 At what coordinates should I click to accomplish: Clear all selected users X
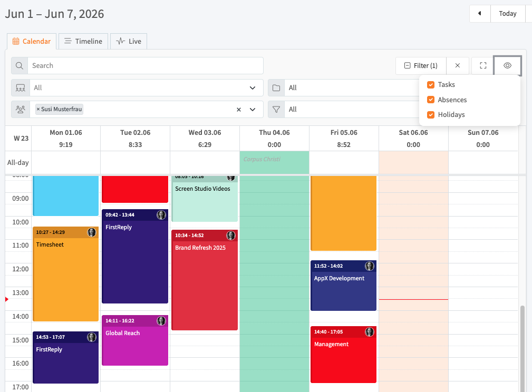click(x=238, y=110)
